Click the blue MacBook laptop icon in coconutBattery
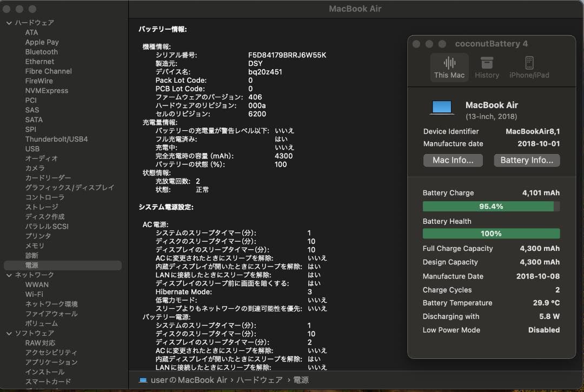This screenshot has width=584, height=392. pyautogui.click(x=442, y=107)
